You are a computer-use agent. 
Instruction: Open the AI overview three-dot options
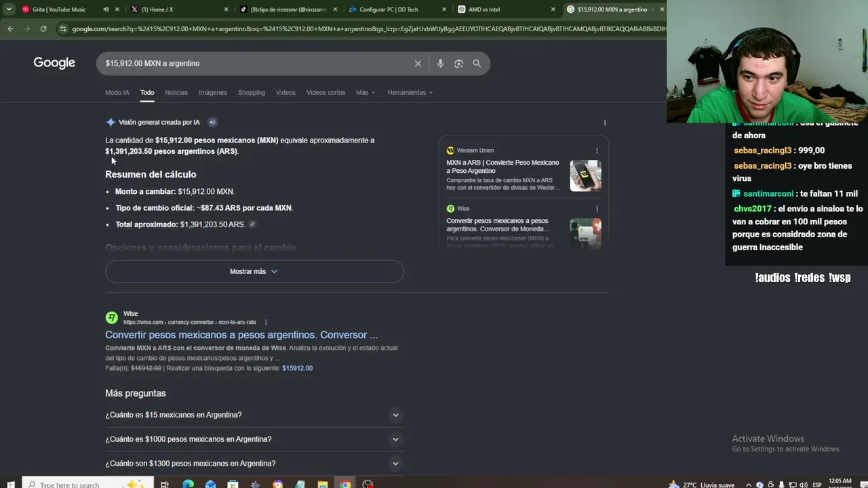click(x=605, y=123)
